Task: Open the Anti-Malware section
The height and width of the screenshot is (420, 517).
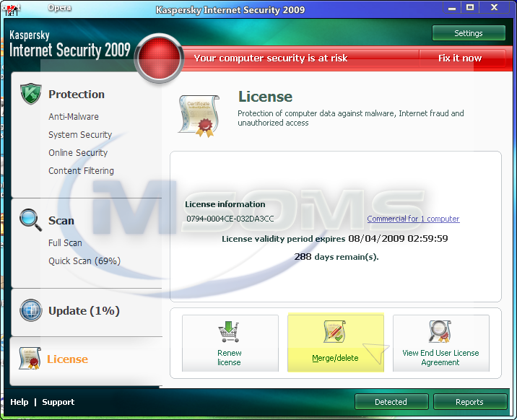Action: (x=74, y=116)
